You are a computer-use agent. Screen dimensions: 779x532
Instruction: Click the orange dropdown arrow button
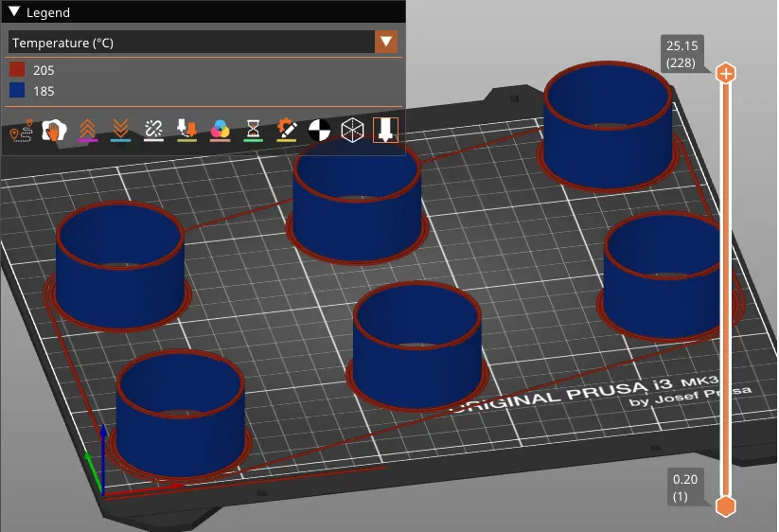(386, 43)
